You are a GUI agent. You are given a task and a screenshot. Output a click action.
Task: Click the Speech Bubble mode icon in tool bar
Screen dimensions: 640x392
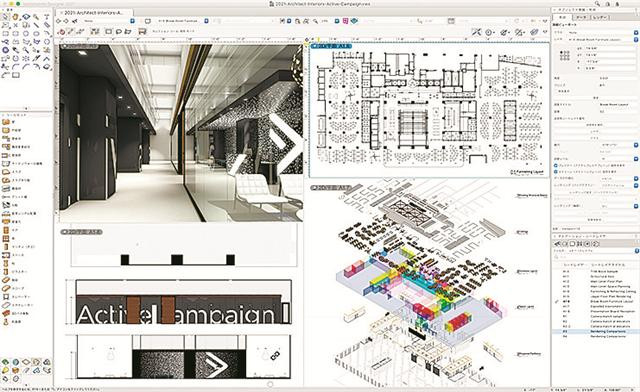click(119, 31)
